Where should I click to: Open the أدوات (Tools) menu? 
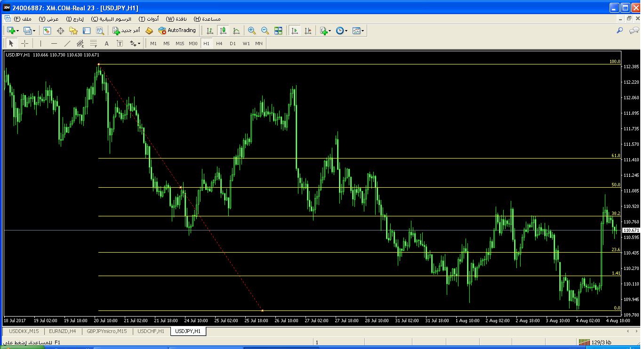pos(149,19)
